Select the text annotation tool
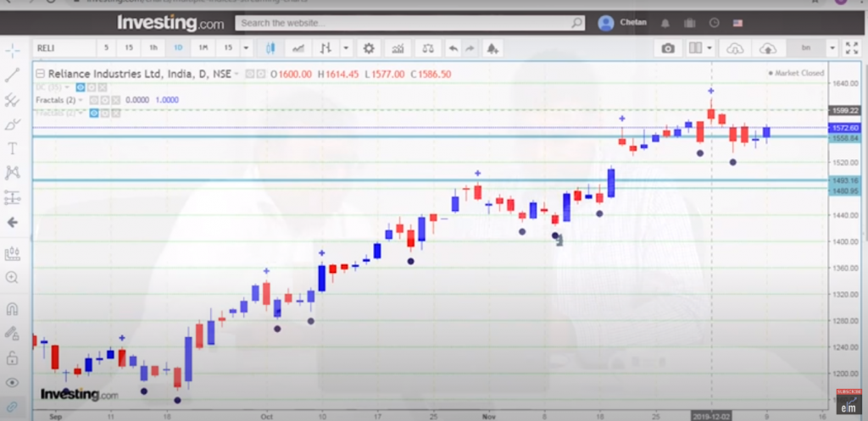This screenshot has height=421, width=868. [x=12, y=148]
